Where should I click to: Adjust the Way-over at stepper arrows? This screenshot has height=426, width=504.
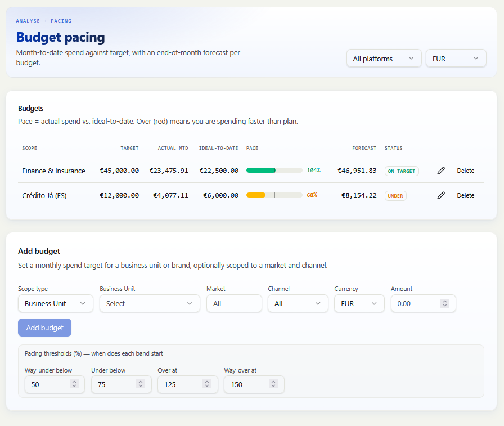[273, 384]
